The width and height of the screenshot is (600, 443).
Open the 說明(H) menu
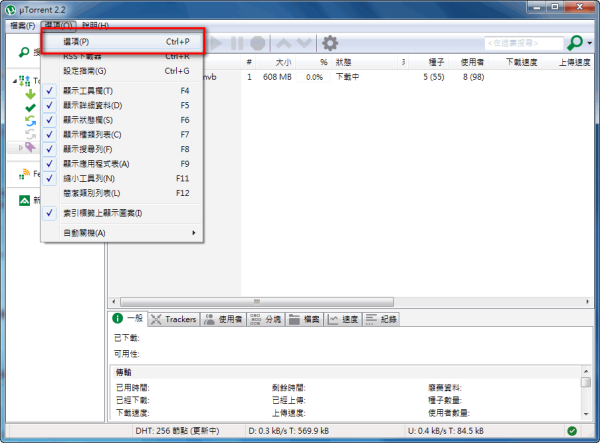coord(95,26)
